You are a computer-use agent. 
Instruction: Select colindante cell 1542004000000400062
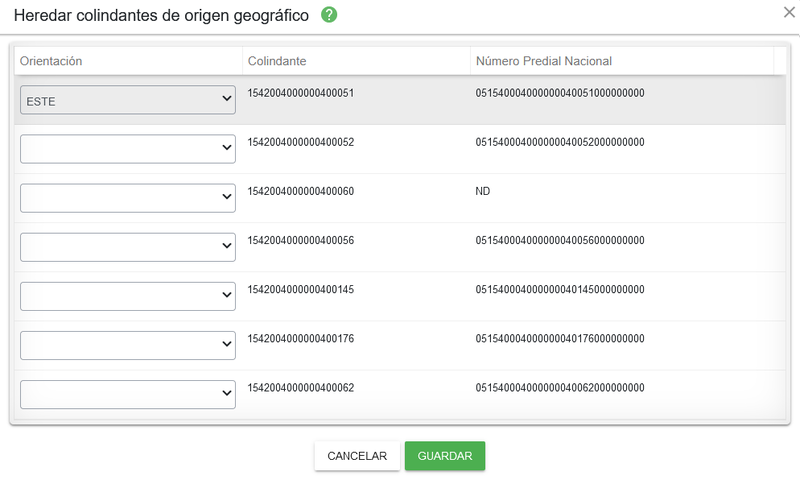click(x=301, y=388)
